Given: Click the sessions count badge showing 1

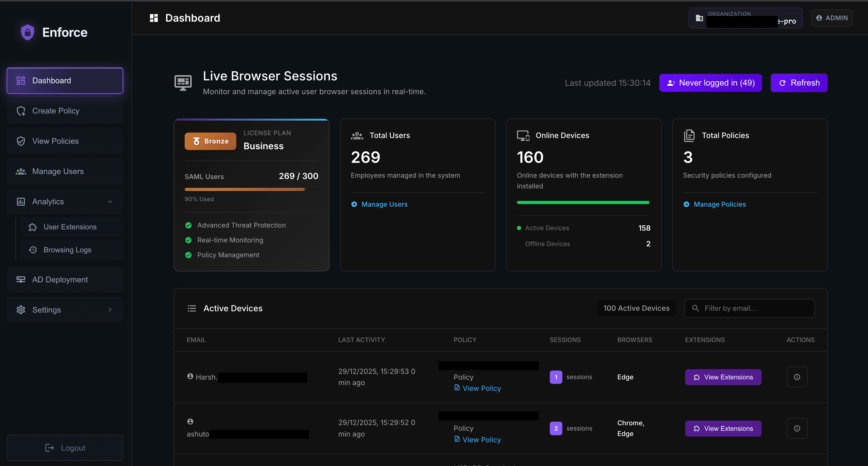Looking at the screenshot, I should point(556,377).
